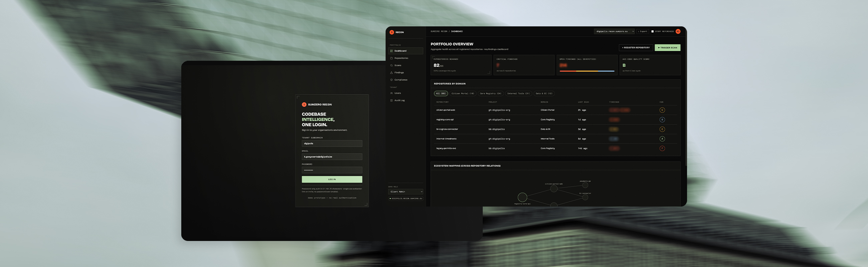Screen dimensions: 868x267
Task: Click the Repositories Scanned 82/85 card
Action: coord(461,65)
